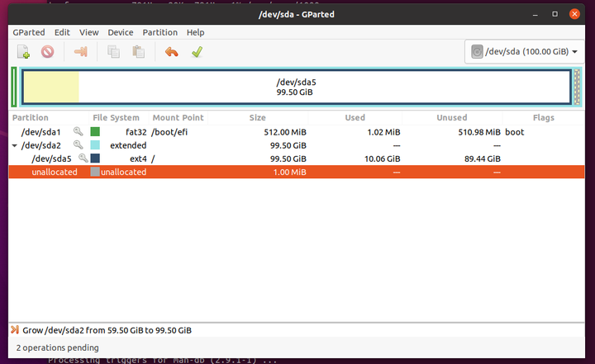This screenshot has height=364, width=595.
Task: Open the Edit menu
Action: (62, 33)
